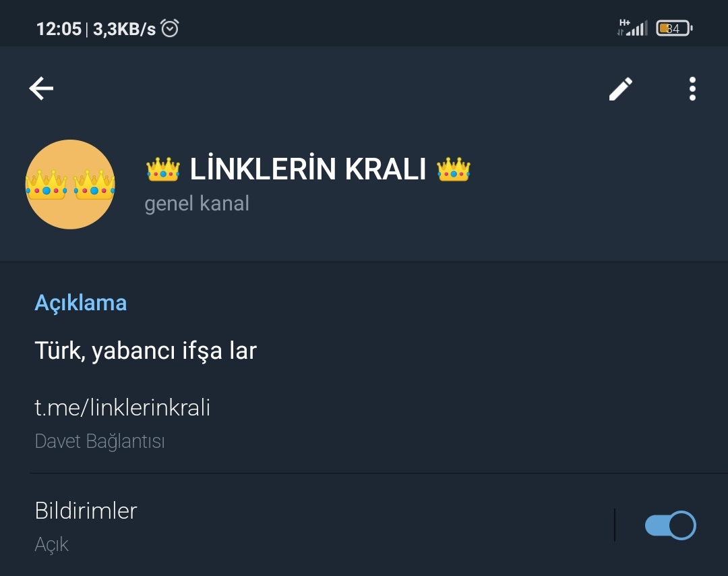
Task: Tap the Bildirimler menu row
Action: click(x=86, y=511)
